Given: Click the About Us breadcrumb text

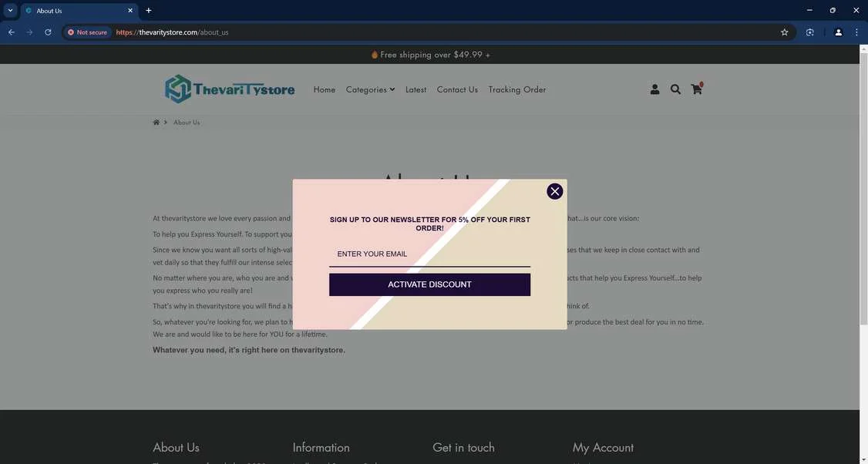Looking at the screenshot, I should (187, 123).
